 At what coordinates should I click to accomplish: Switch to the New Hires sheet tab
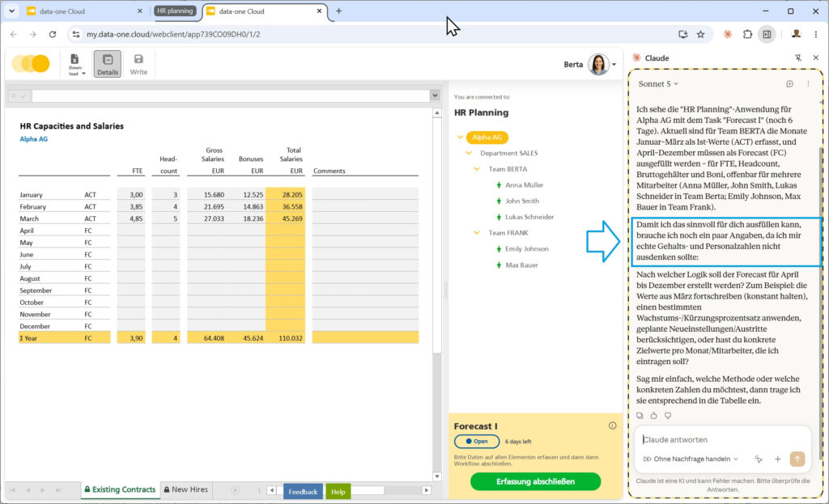185,489
